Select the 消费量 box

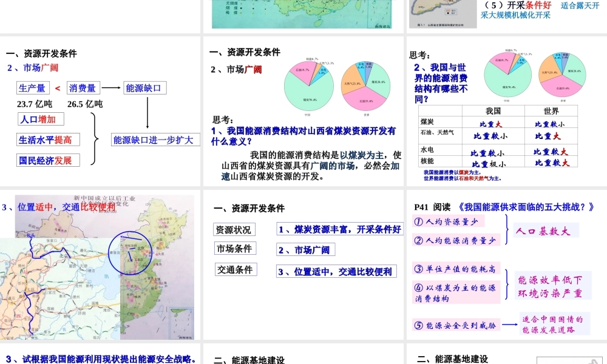83,89
